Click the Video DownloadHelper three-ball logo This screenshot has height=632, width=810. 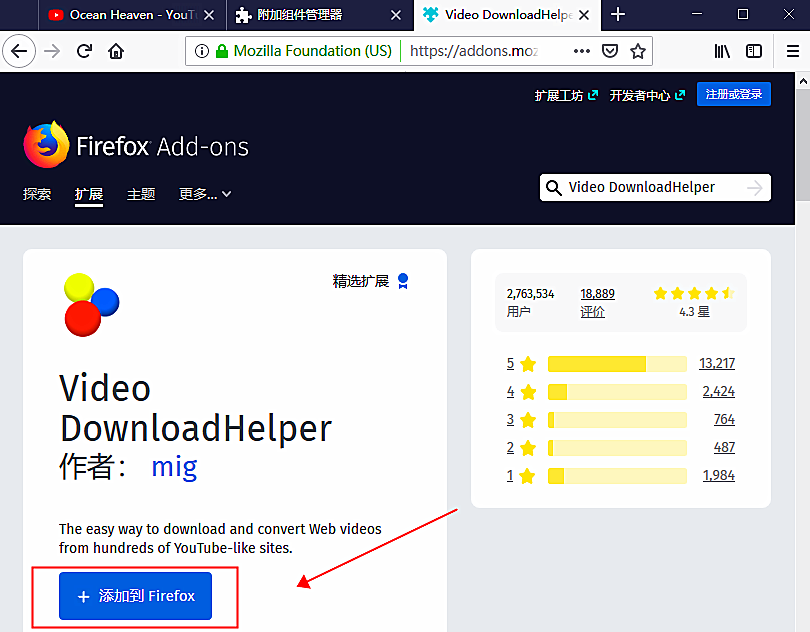pyautogui.click(x=91, y=305)
